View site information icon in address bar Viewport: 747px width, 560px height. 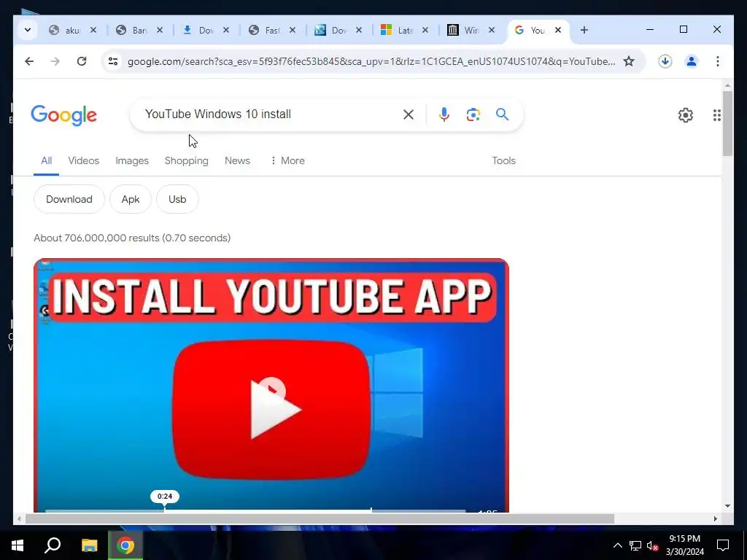[113, 61]
